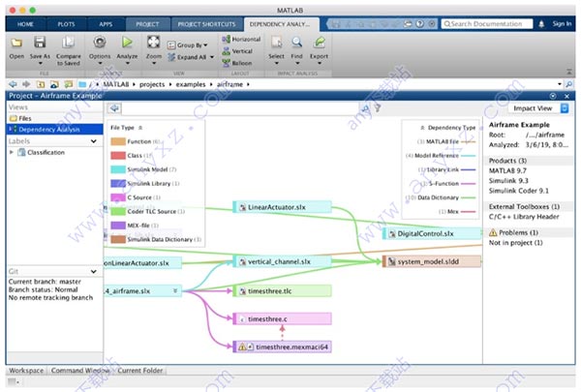Click the Find magnifier icon in ribbon

(x=296, y=43)
